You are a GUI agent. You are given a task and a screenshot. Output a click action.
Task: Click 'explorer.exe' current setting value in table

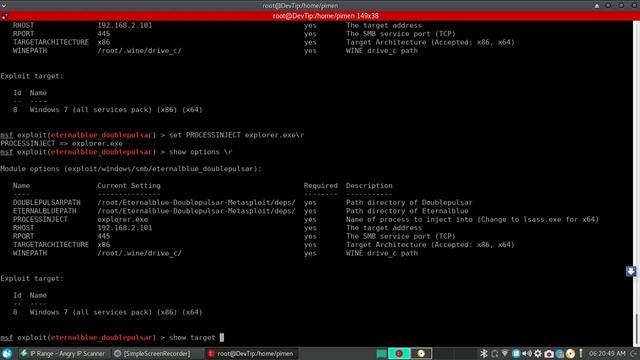tap(122, 220)
